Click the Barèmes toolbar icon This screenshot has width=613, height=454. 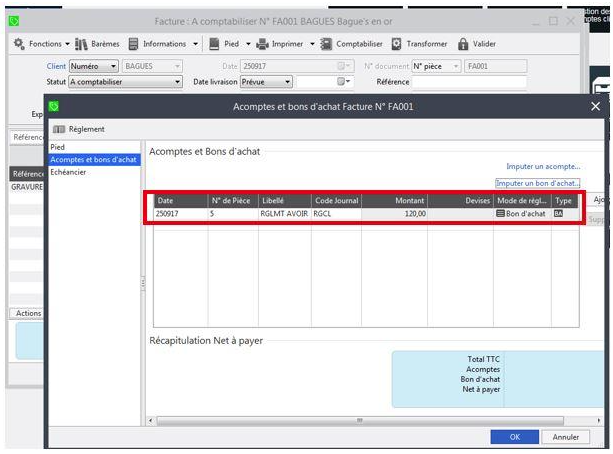(x=82, y=44)
